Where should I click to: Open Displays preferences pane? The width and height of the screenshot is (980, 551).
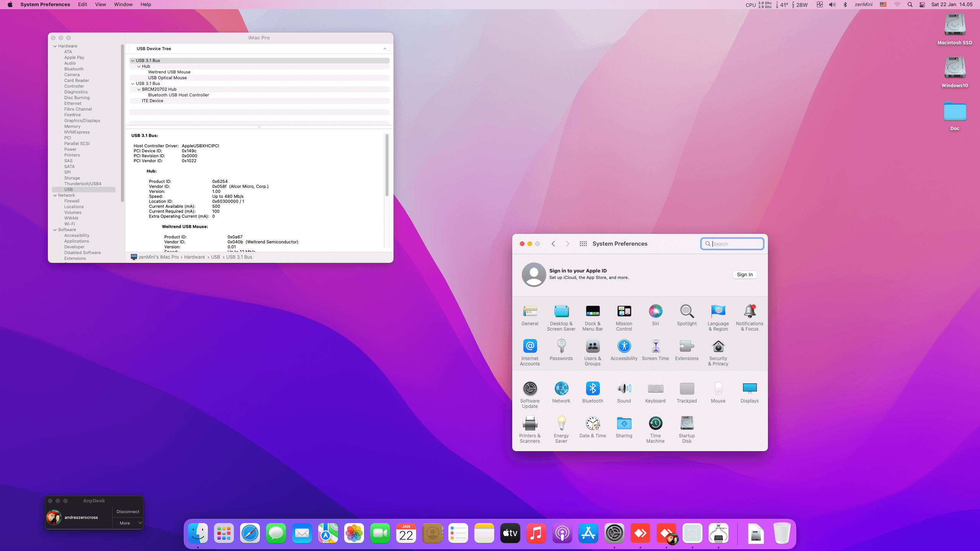pos(750,393)
